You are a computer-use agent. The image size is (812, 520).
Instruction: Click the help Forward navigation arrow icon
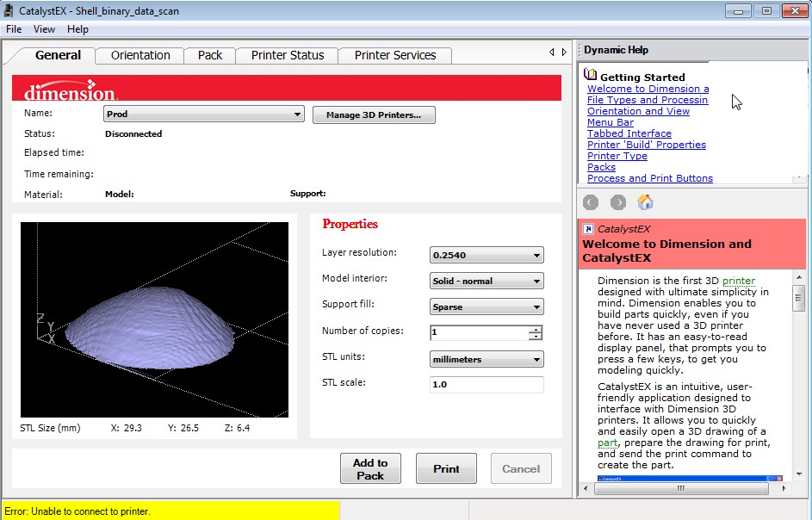pos(617,202)
